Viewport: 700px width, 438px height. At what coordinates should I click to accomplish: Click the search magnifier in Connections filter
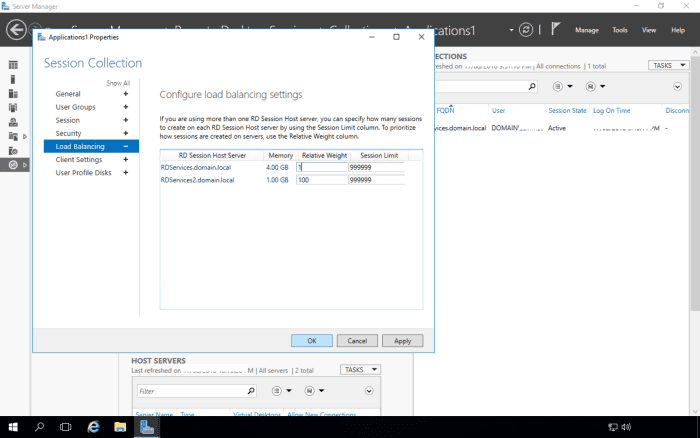pos(532,86)
